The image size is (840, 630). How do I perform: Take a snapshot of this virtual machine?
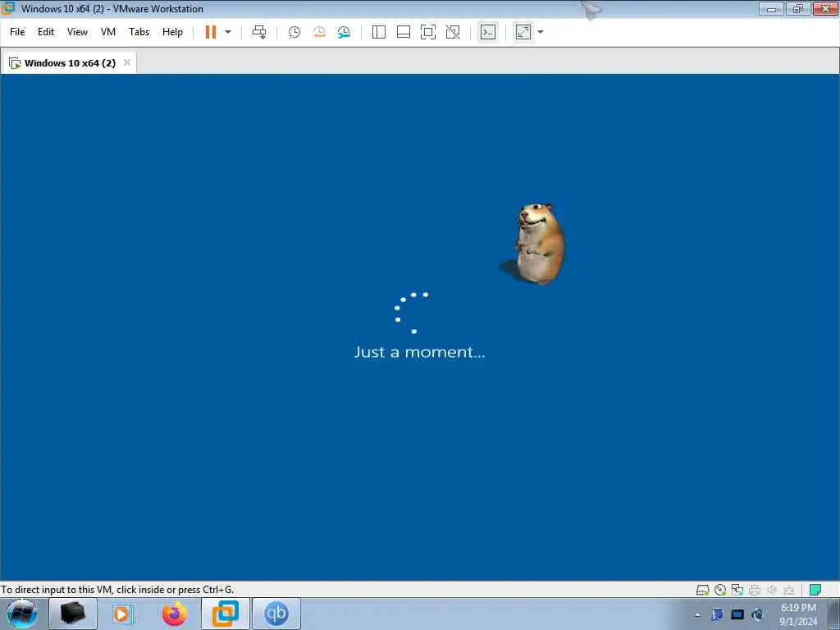click(294, 32)
